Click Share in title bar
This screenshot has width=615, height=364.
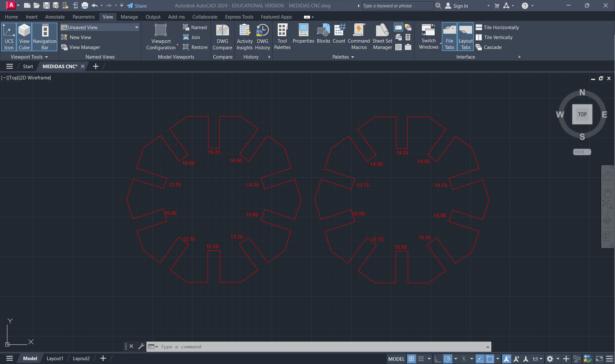click(x=137, y=6)
